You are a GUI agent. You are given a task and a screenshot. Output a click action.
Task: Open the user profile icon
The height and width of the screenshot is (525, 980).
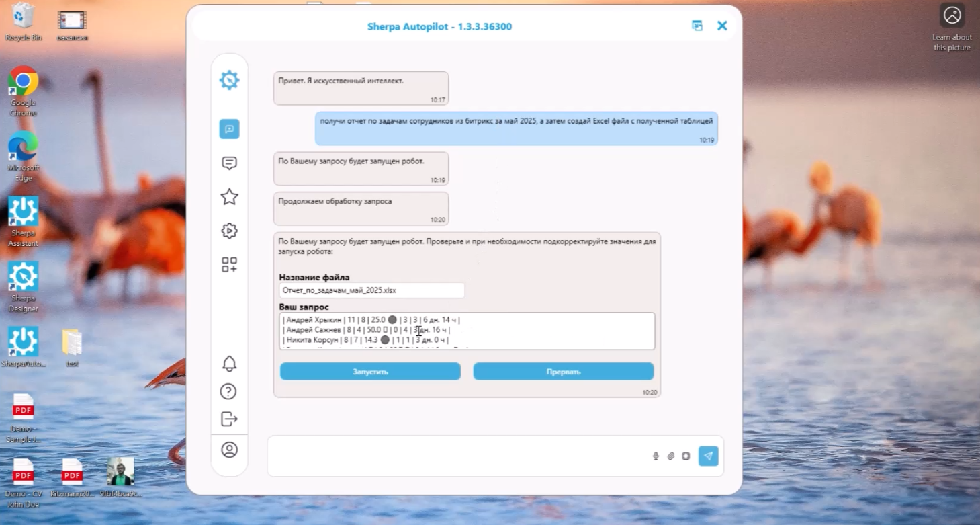click(x=229, y=450)
